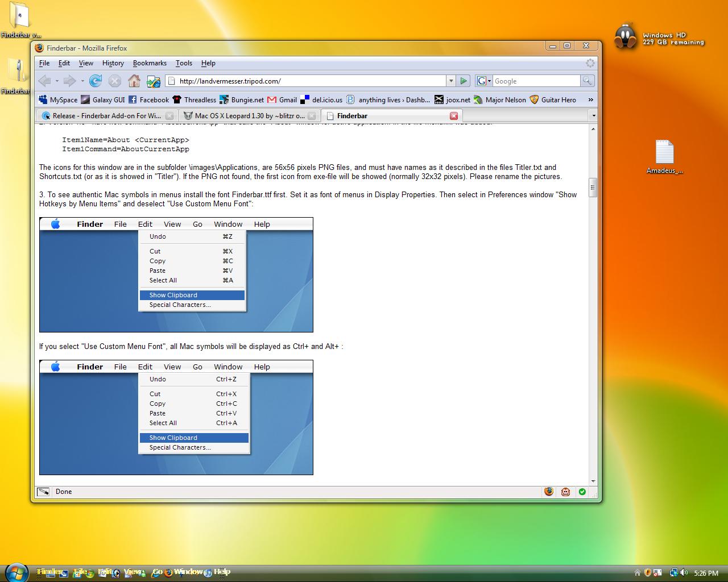Reload the current page

96,81
